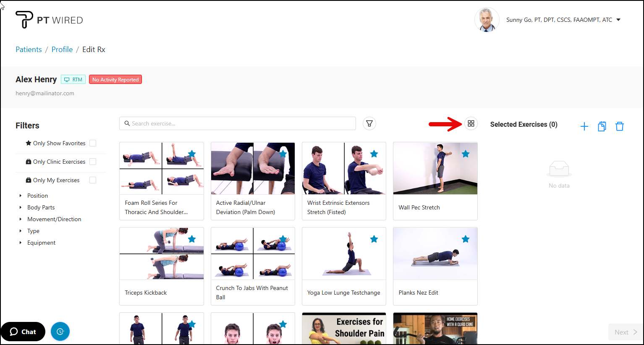Click the RTM monitor badge

[73, 79]
